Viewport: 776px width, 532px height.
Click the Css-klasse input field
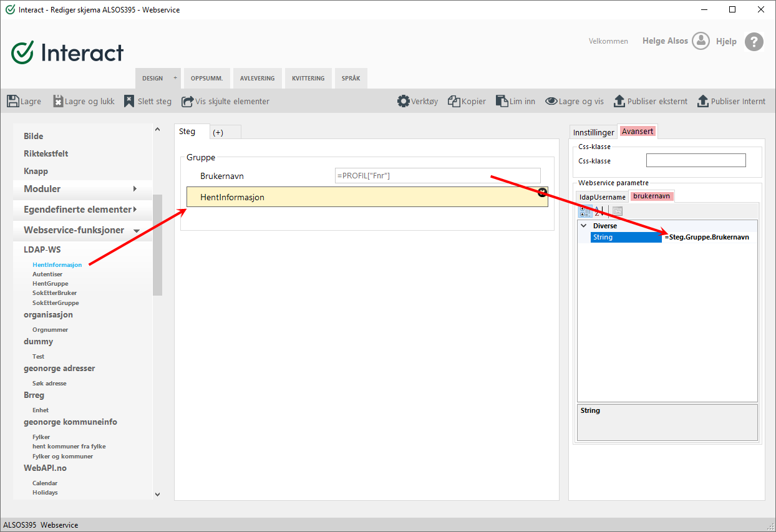[696, 160]
